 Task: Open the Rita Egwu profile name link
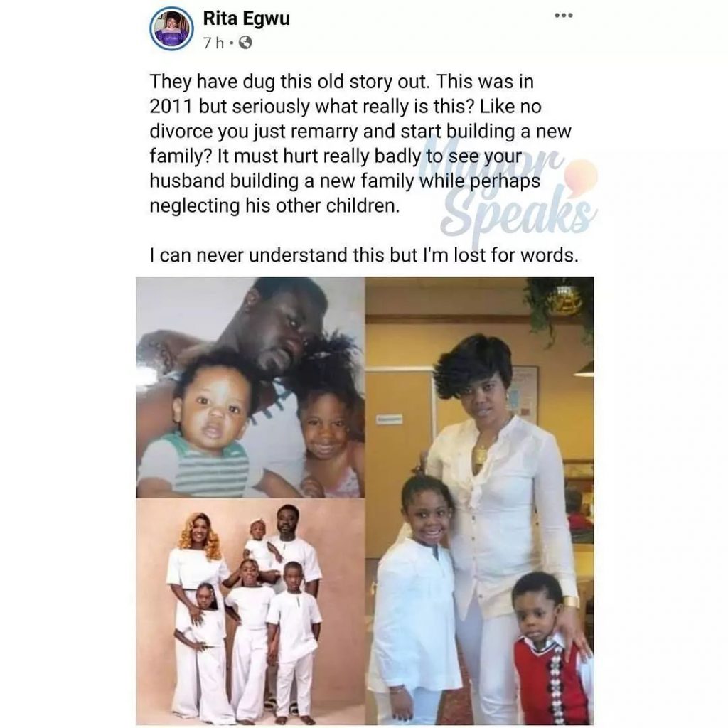246,18
